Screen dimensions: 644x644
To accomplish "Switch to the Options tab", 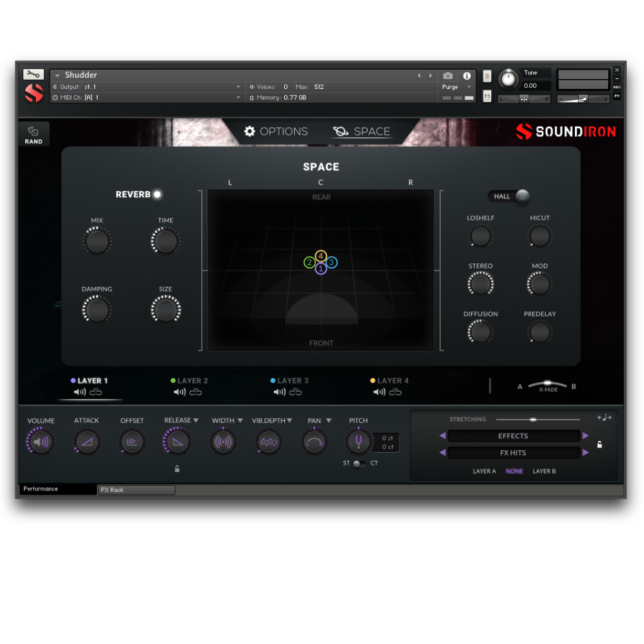I will coord(276,131).
